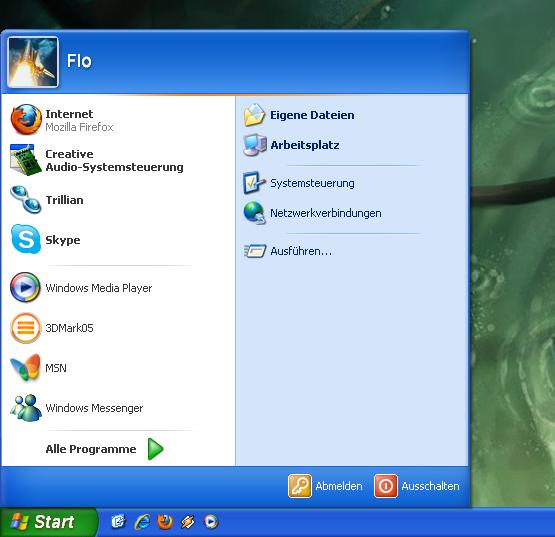Screen dimensions: 555x537
Task: Open Trillian messenger icon
Action: [x=25, y=200]
